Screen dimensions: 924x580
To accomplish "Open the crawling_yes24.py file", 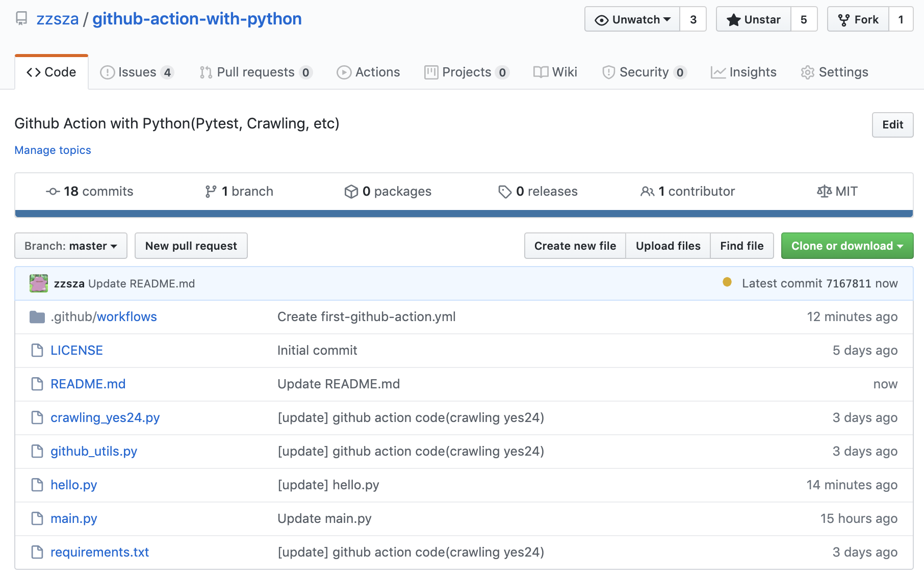I will click(x=105, y=417).
